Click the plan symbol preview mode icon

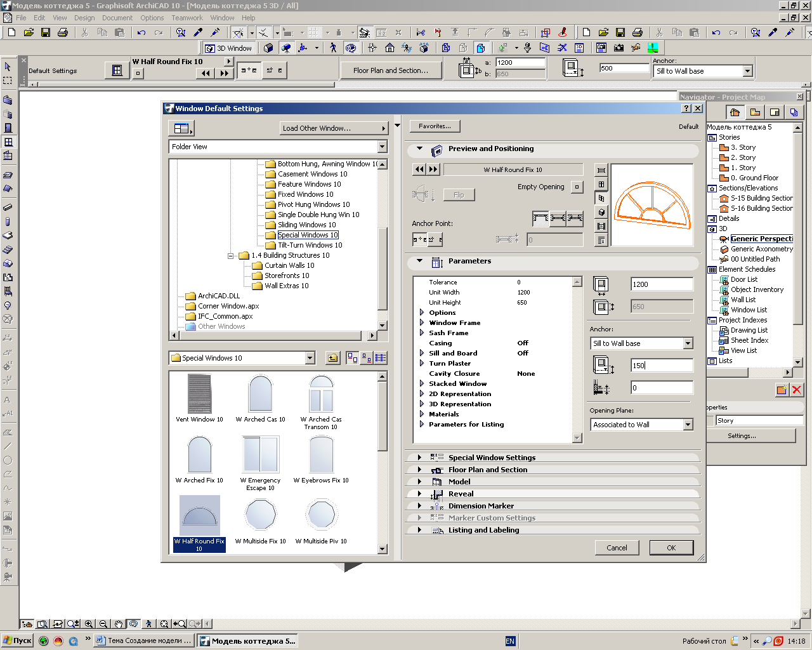[601, 170]
